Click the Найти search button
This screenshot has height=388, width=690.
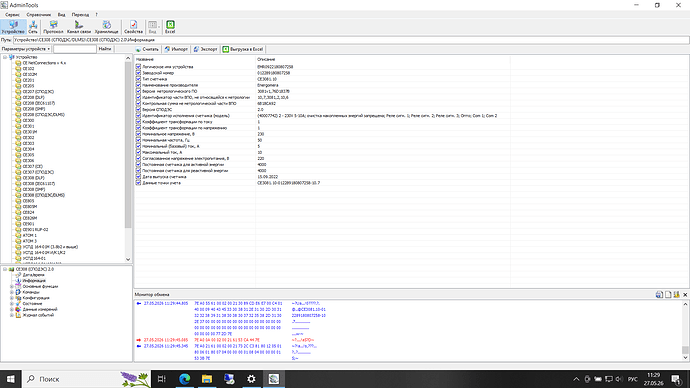point(105,49)
